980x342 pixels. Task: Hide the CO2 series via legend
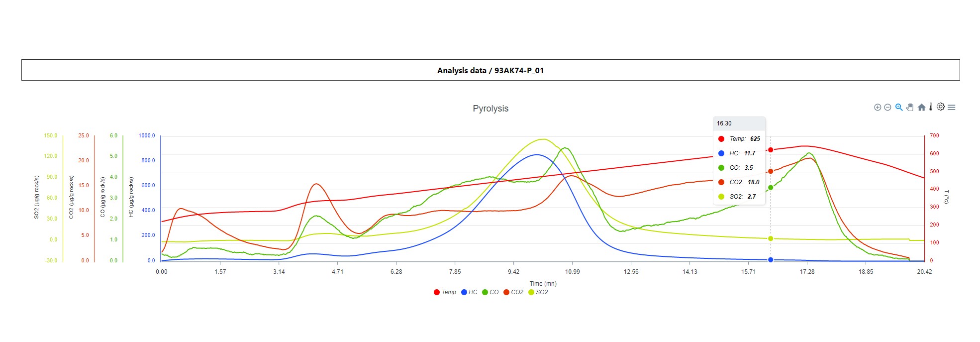point(513,292)
